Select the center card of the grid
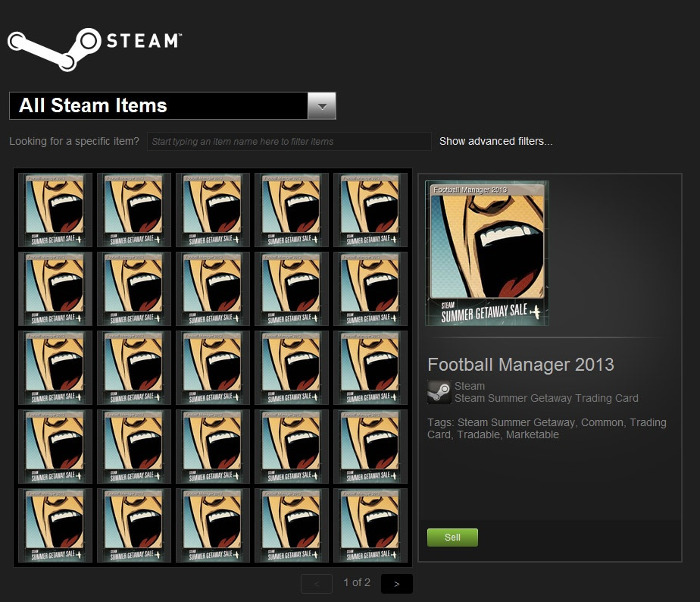The height and width of the screenshot is (602, 700). point(213,368)
